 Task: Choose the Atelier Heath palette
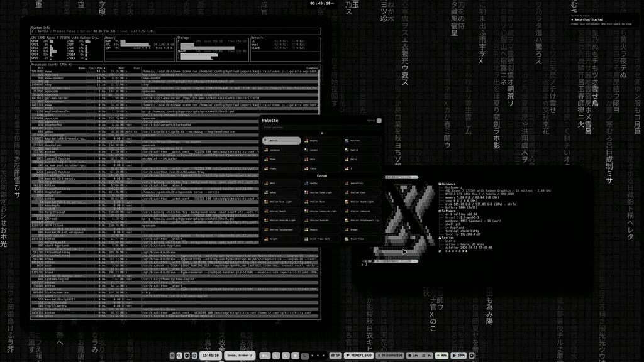click(x=281, y=211)
